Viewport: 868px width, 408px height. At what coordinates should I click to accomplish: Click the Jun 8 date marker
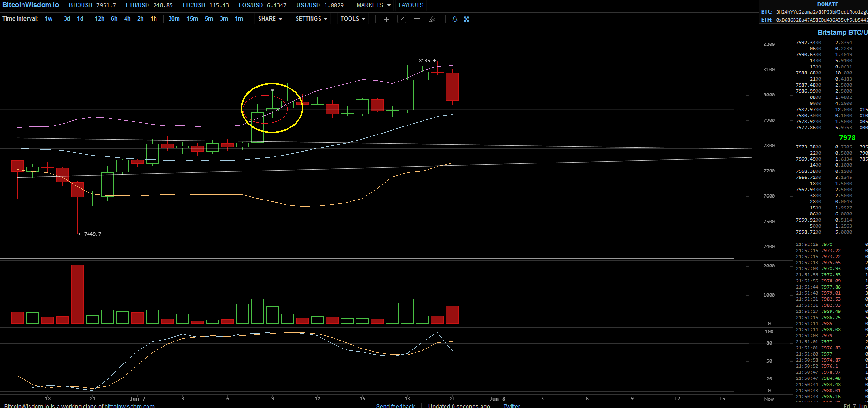pos(497,399)
